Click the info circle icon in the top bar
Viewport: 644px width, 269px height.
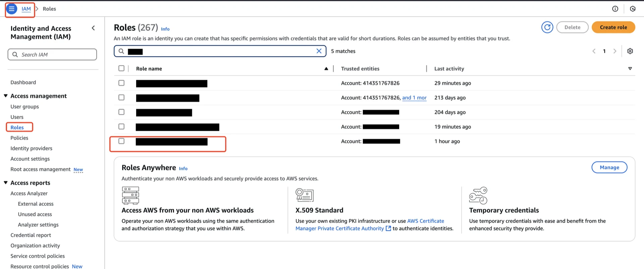(x=615, y=9)
